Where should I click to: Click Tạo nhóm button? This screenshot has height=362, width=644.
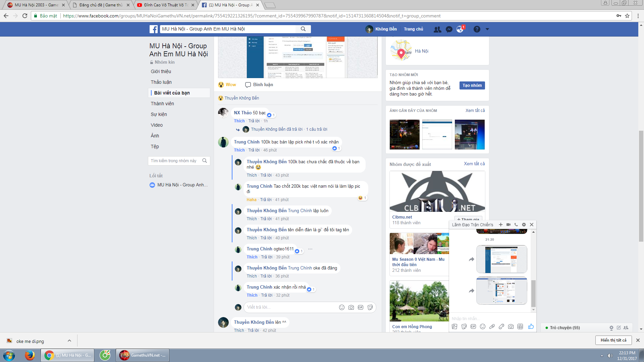coord(472,85)
